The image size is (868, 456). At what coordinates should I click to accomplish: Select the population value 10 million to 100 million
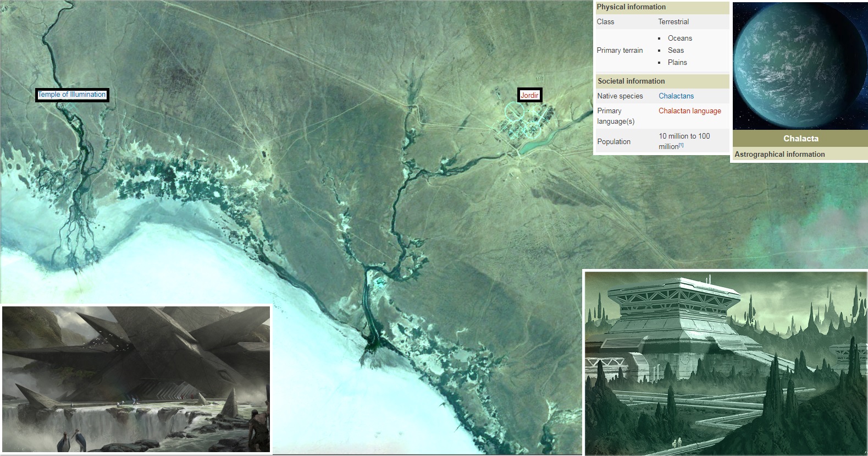coord(684,136)
